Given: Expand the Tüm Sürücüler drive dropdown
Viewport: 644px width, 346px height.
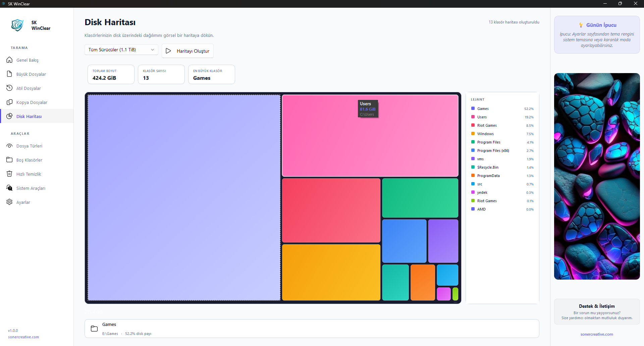Looking at the screenshot, I should pos(121,50).
